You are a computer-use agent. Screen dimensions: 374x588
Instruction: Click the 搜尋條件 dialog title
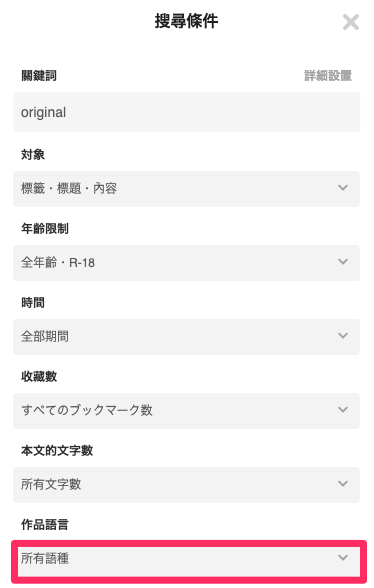point(186,21)
